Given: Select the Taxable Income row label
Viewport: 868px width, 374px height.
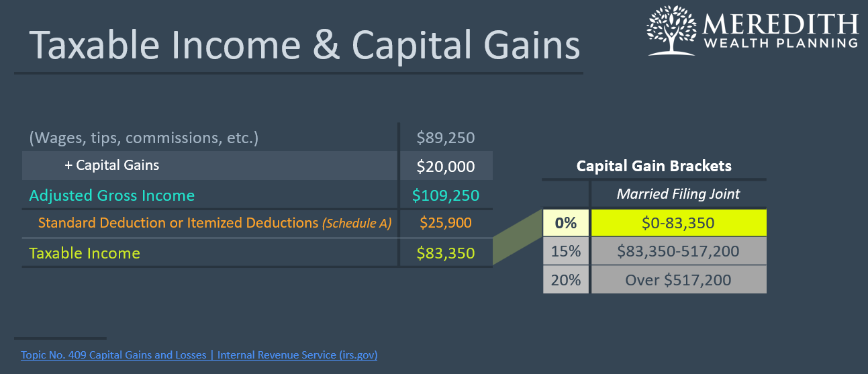Looking at the screenshot, I should (x=85, y=254).
